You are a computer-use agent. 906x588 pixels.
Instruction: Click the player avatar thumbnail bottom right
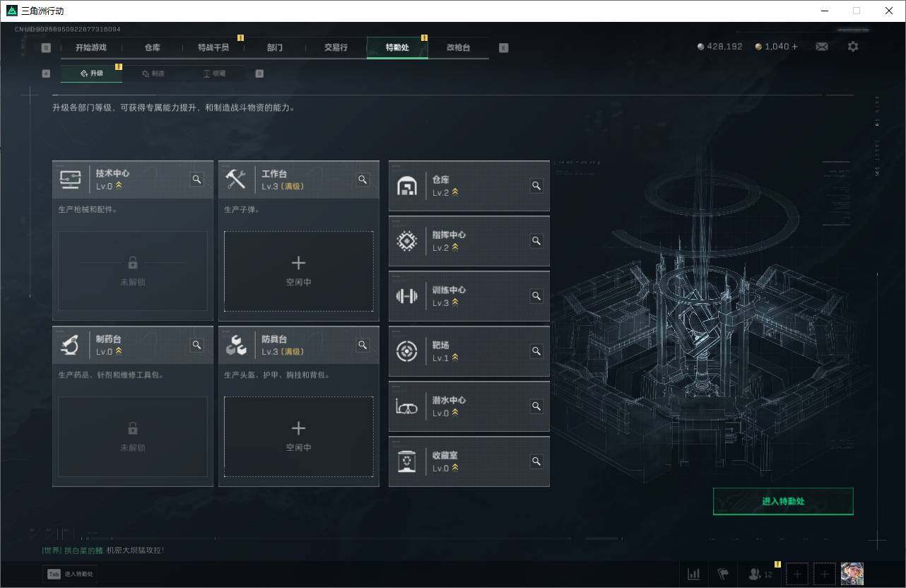tap(852, 573)
